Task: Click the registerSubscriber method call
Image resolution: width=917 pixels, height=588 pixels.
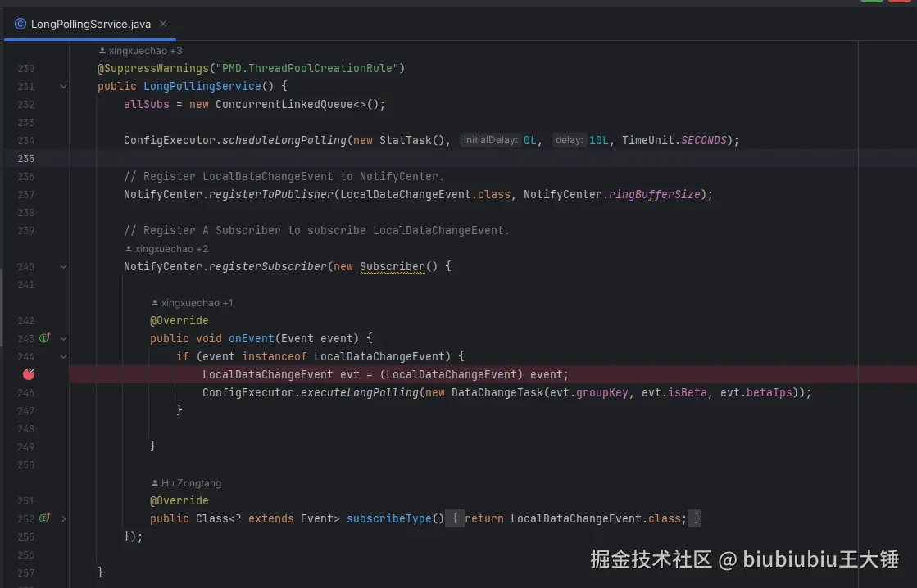Action: tap(268, 266)
